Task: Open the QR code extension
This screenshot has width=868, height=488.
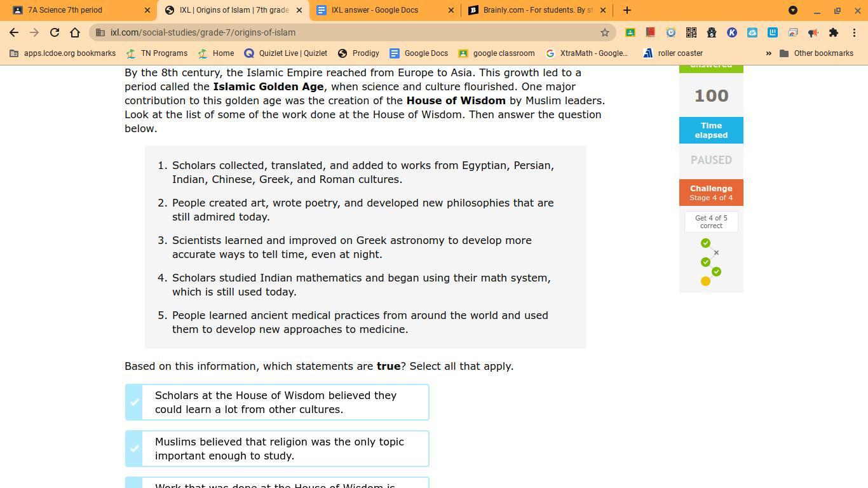Action: 691,32
